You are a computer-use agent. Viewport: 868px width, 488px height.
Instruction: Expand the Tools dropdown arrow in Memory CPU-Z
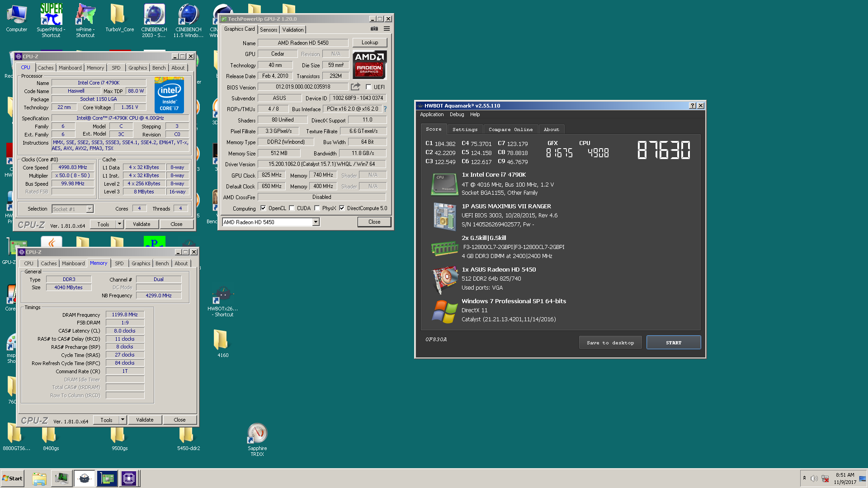pyautogui.click(x=123, y=420)
